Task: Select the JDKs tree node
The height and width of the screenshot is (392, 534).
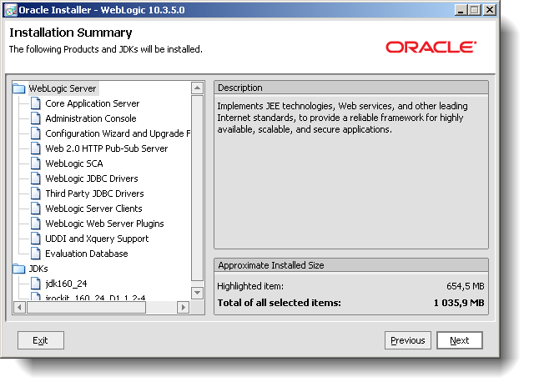Action: pyautogui.click(x=38, y=269)
